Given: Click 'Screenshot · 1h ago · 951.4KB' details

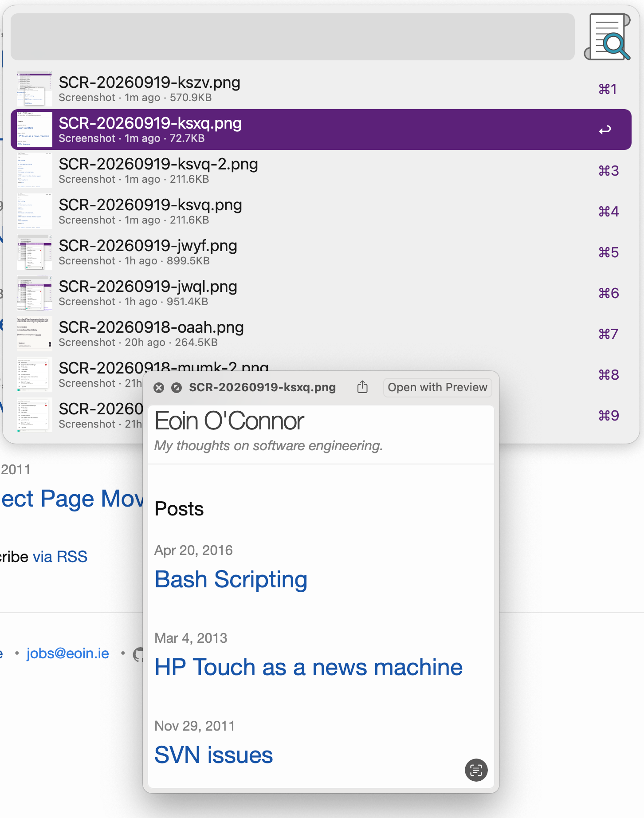Looking at the screenshot, I should tap(133, 302).
